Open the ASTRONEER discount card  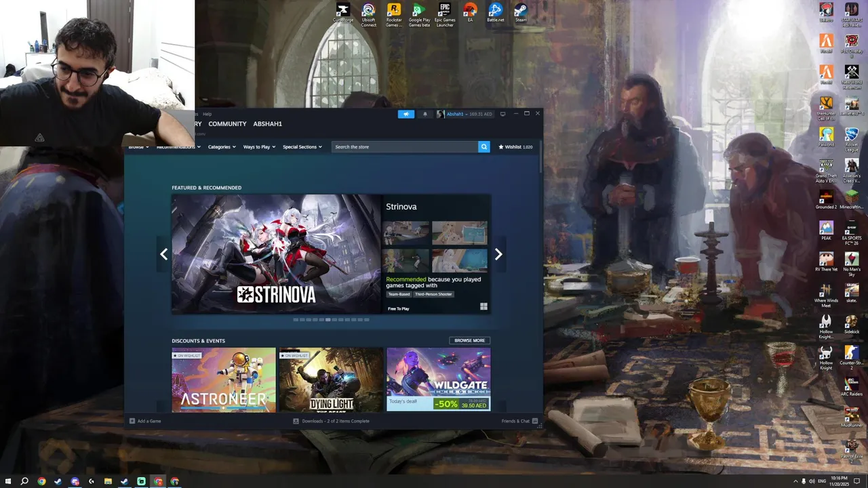tap(224, 380)
